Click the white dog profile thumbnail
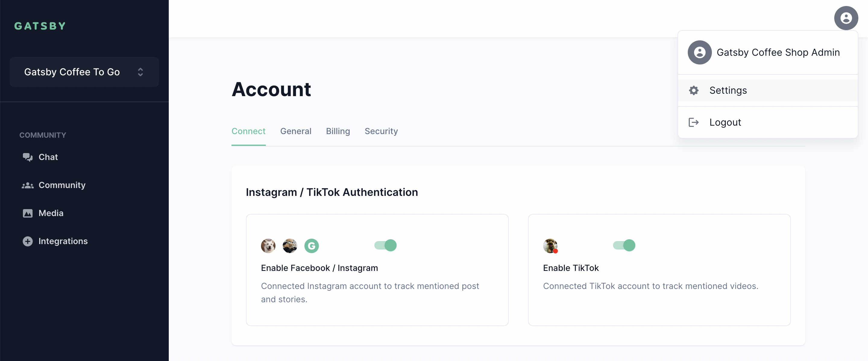The height and width of the screenshot is (361, 868). 268,246
